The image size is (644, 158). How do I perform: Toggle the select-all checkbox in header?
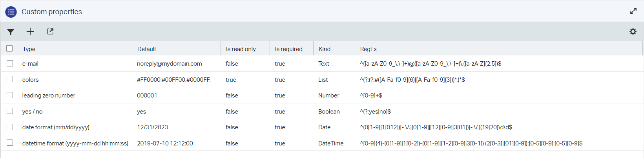coord(10,48)
